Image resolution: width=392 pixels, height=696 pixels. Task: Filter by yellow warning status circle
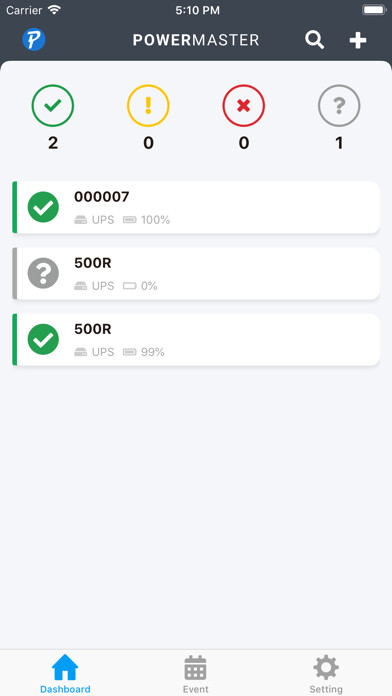(148, 106)
